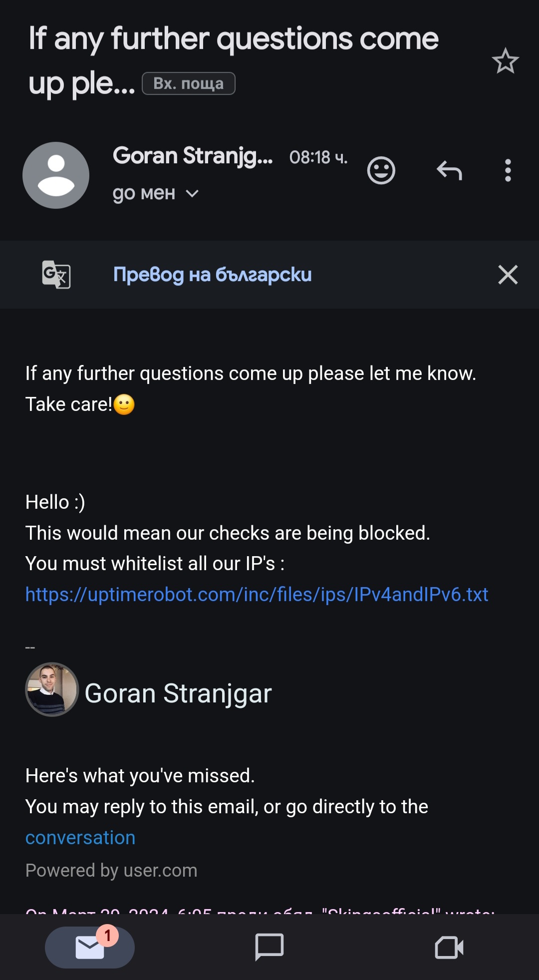This screenshot has width=539, height=980.
Task: Dismiss the translation banner
Action: tap(508, 275)
